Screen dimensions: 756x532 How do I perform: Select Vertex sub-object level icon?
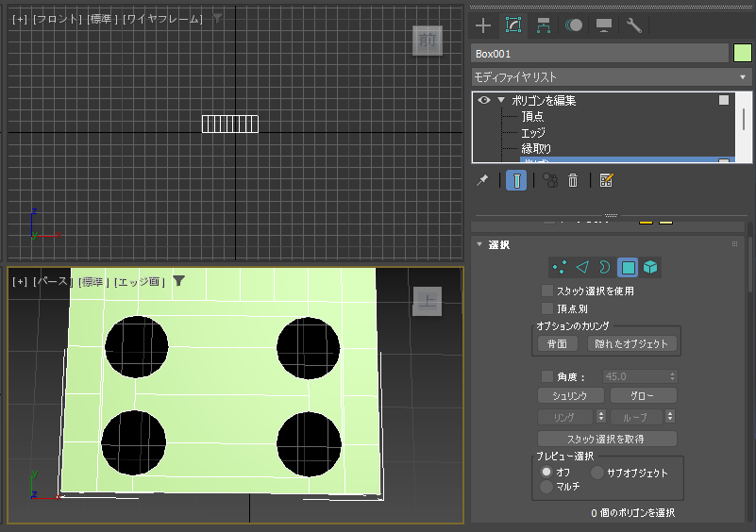tap(560, 268)
